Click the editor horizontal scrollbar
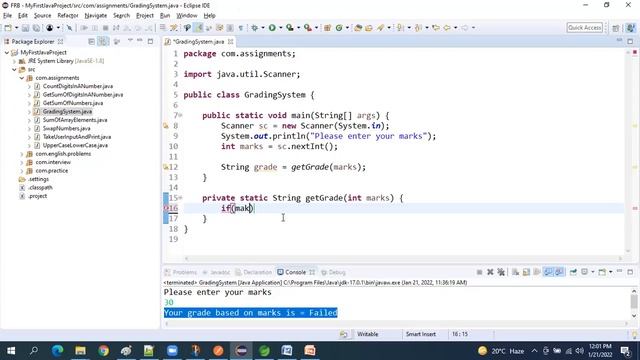 point(403,258)
